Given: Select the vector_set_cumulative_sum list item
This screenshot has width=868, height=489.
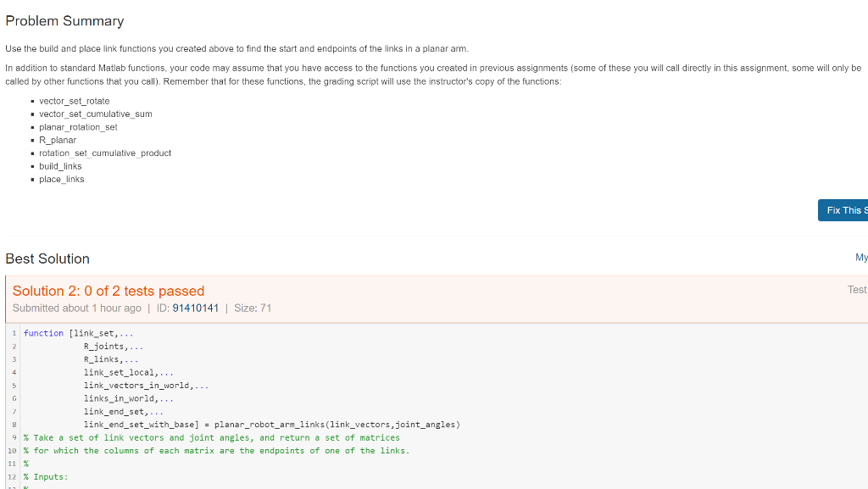Looking at the screenshot, I should (96, 114).
